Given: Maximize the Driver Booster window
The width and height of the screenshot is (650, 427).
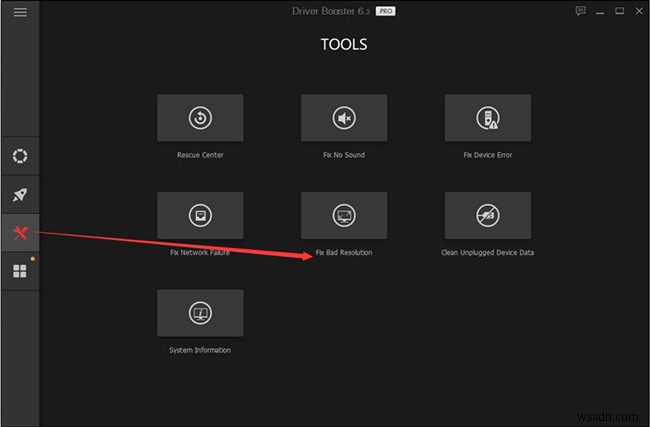Looking at the screenshot, I should (619, 11).
